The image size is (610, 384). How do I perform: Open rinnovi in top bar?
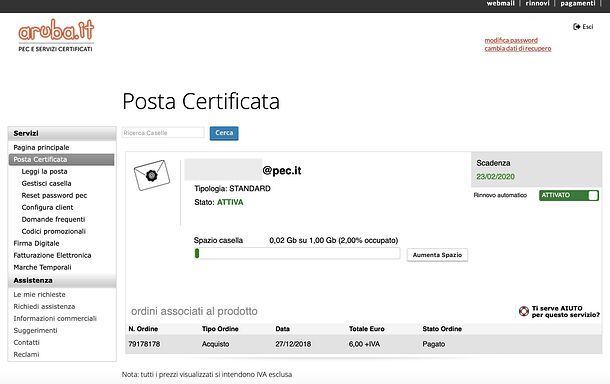click(x=537, y=4)
